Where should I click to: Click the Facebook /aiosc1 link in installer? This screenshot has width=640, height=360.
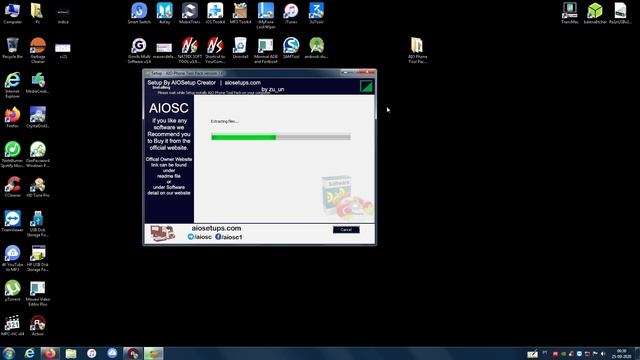(x=229, y=237)
